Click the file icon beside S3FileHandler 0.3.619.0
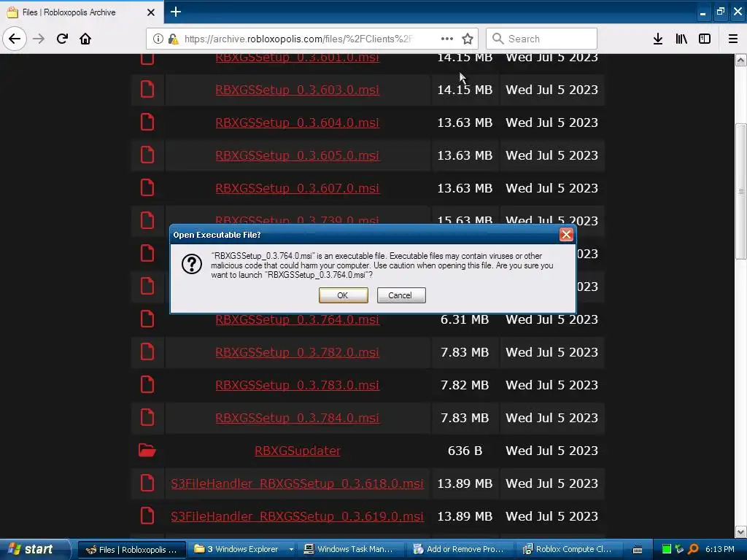Viewport: 747px width, 560px height. point(147,516)
